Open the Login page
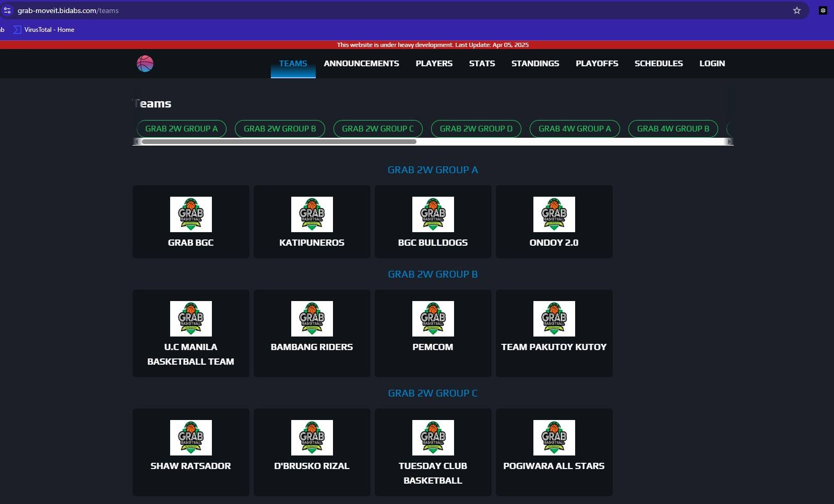 pyautogui.click(x=712, y=64)
